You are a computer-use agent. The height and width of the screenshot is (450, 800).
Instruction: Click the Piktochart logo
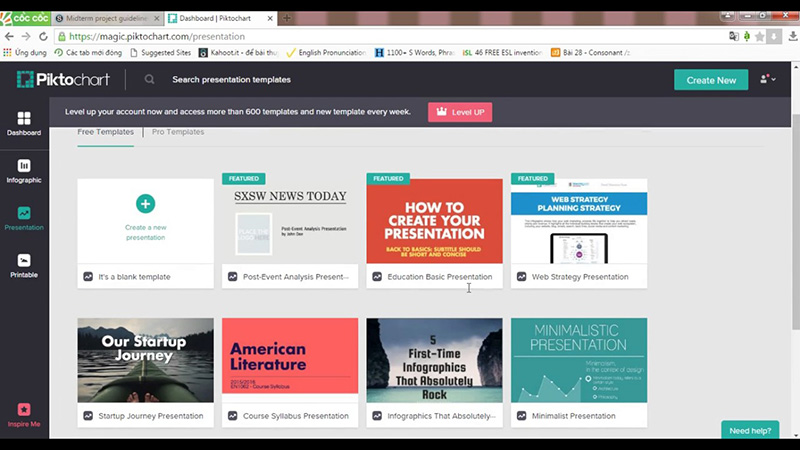click(x=63, y=80)
